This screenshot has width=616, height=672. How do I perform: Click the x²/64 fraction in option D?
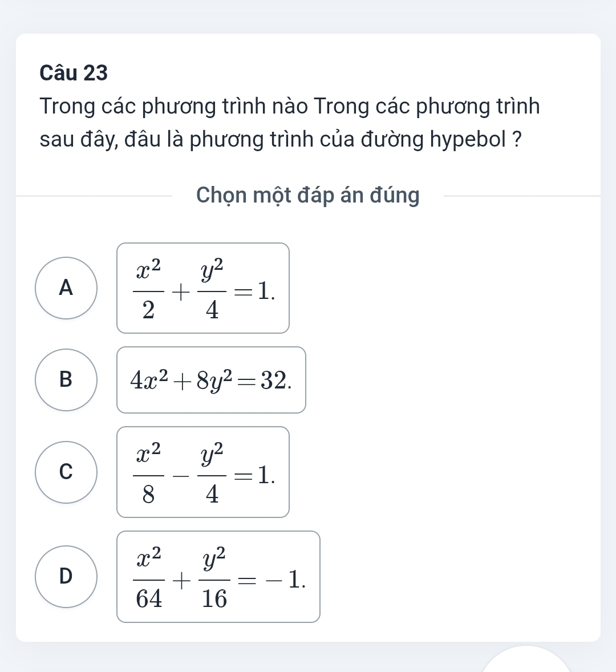[148, 577]
